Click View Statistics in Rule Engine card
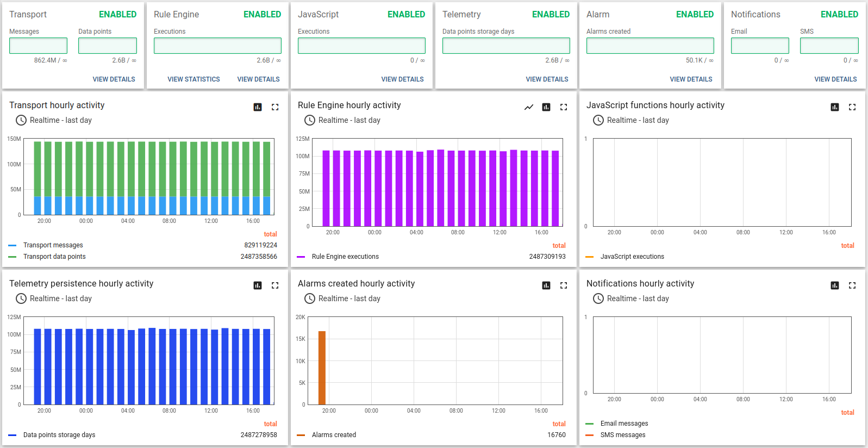Viewport: 868px width, 448px height. point(193,79)
